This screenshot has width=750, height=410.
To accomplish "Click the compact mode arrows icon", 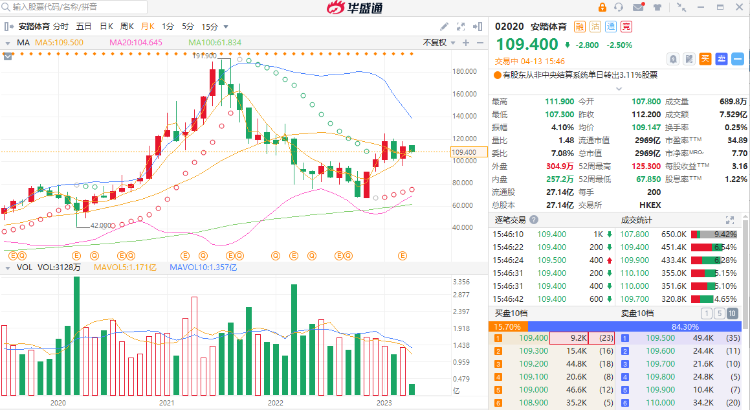I will point(681,7).
